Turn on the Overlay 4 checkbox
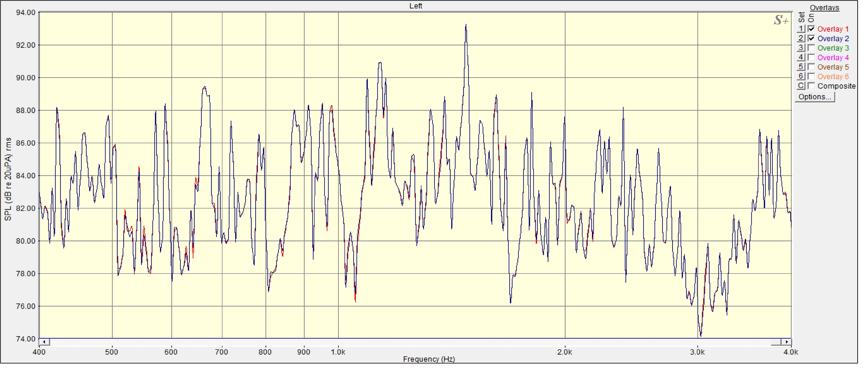 (x=811, y=57)
